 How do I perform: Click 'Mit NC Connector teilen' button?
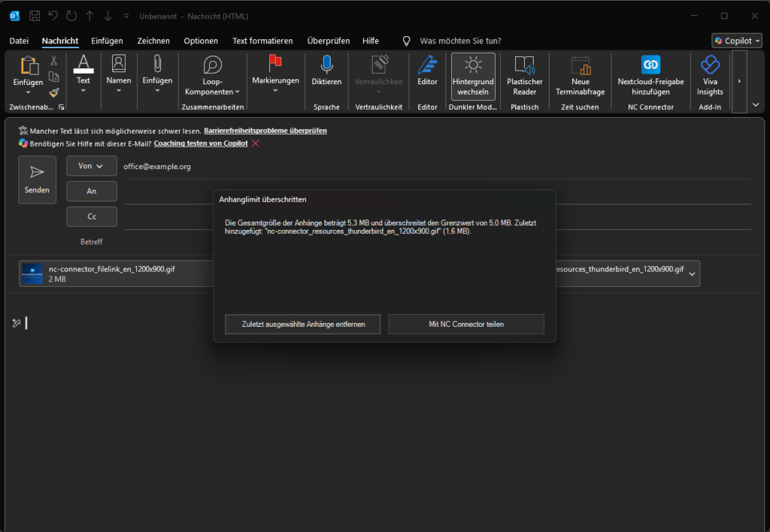466,325
